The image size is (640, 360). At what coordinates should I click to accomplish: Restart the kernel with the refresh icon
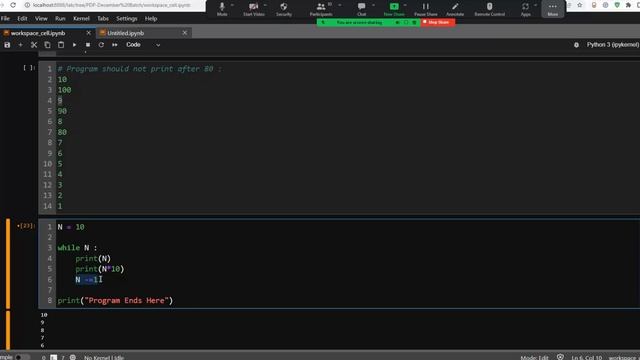coord(101,45)
